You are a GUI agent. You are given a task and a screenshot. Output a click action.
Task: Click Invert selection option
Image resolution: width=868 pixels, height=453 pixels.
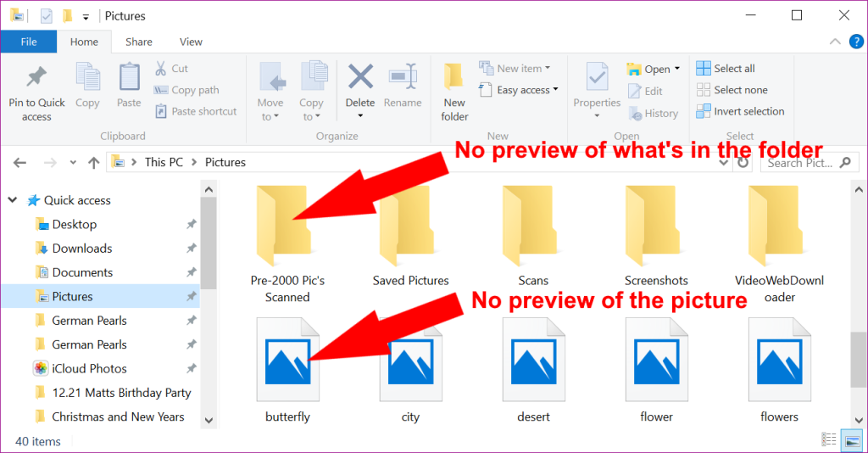point(740,111)
